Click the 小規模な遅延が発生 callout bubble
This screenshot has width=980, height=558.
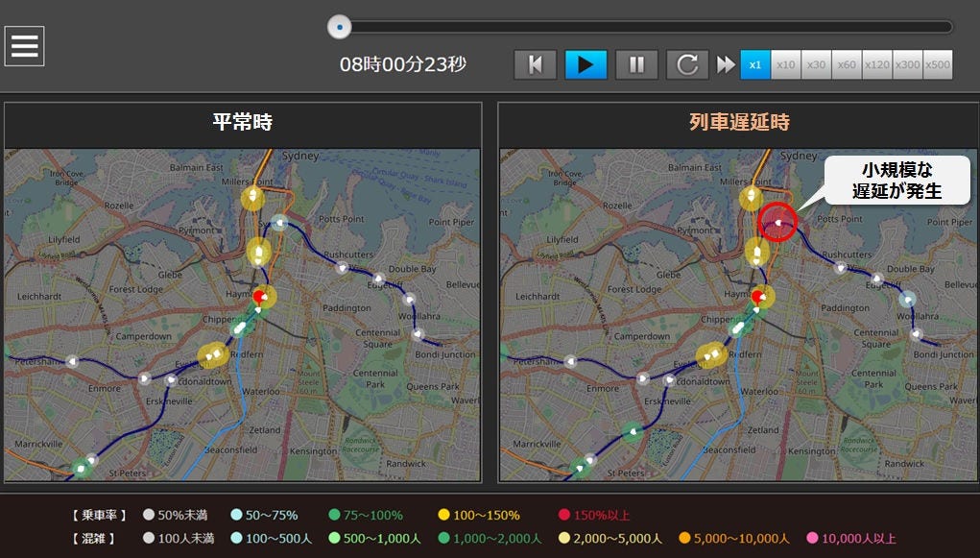coord(896,181)
